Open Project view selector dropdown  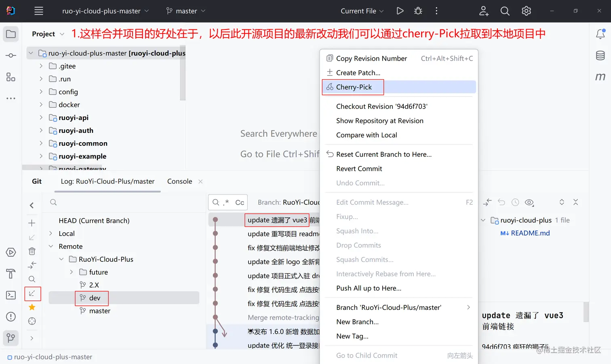pyautogui.click(x=48, y=34)
